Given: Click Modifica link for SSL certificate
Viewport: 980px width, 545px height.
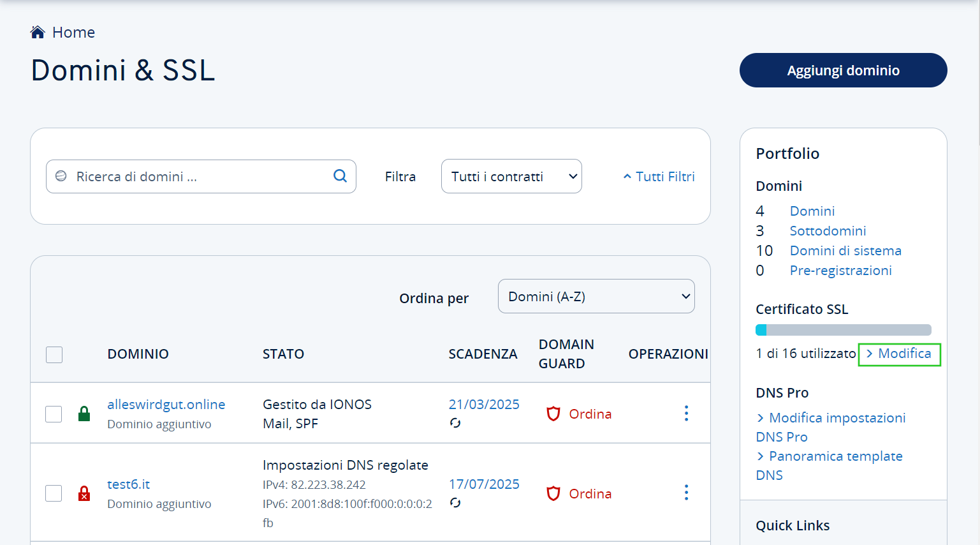Looking at the screenshot, I should coord(899,354).
